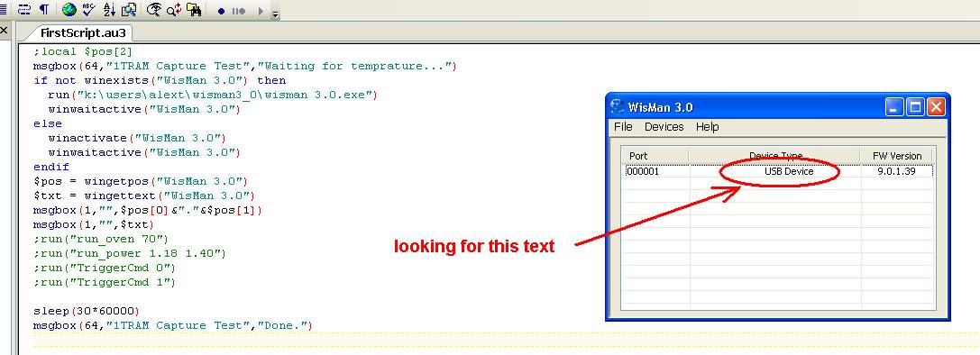Image resolution: width=980 pixels, height=355 pixels.
Task: Click the A-Z sort icon
Action: tap(109, 9)
